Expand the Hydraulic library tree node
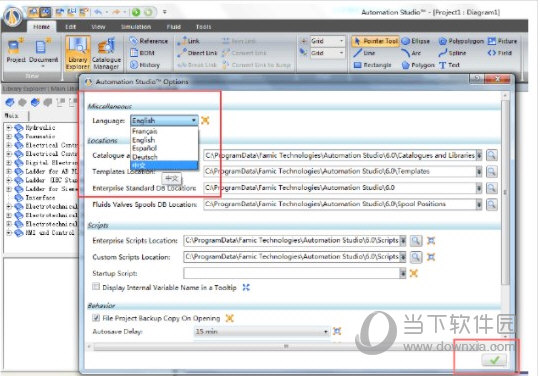The height and width of the screenshot is (376, 540). coord(9,127)
